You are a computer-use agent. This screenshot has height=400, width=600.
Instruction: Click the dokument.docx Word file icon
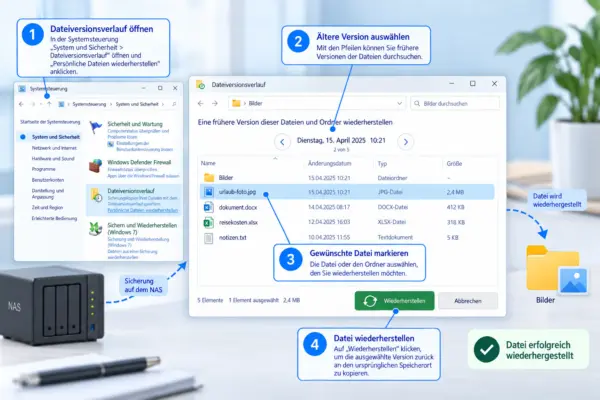tap(209, 207)
